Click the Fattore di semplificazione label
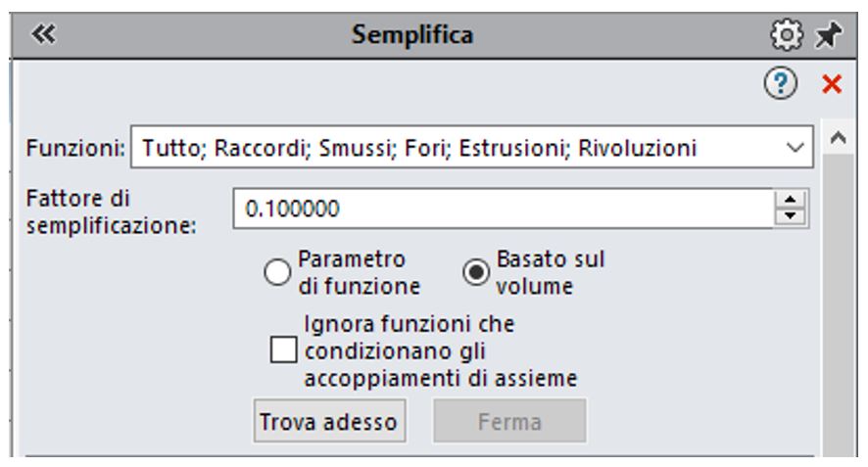The image size is (868, 467). point(111,211)
